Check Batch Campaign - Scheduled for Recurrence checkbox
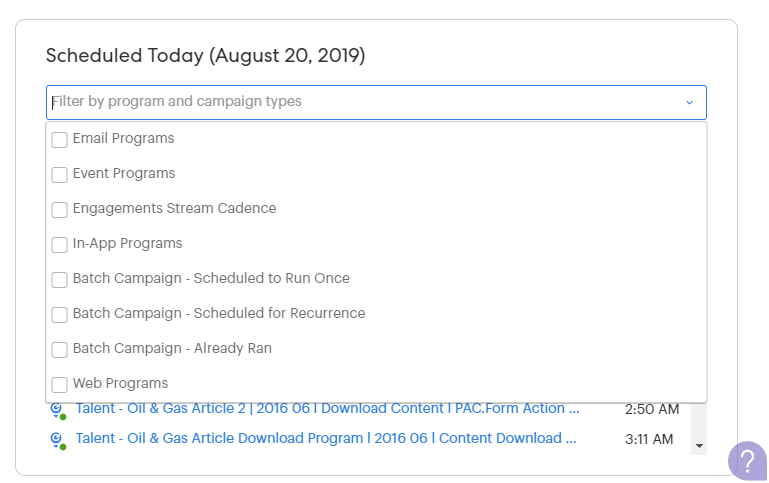Screen dimensions: 769x483 point(59,315)
